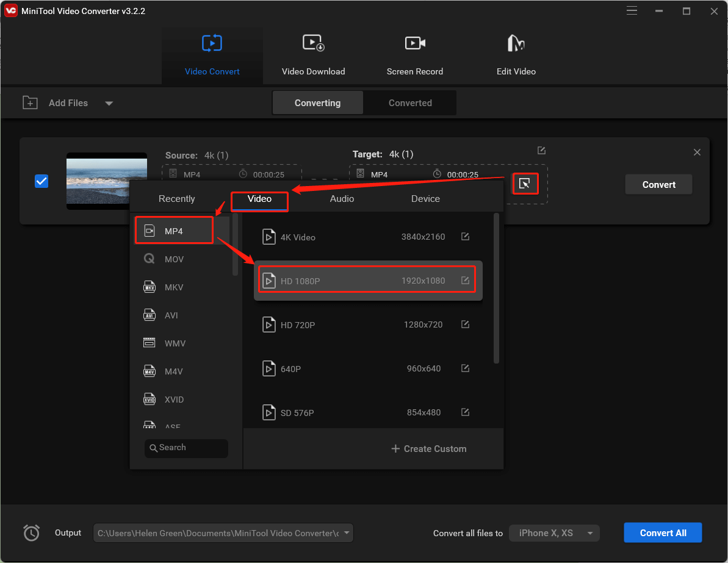The image size is (728, 563).
Task: Switch to the Converted tab
Action: tap(410, 102)
